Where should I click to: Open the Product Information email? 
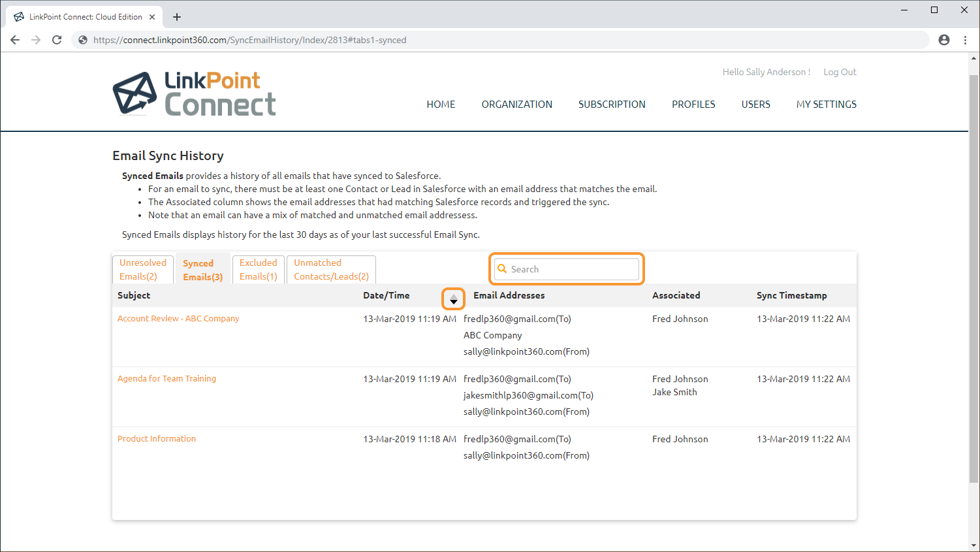pyautogui.click(x=157, y=439)
